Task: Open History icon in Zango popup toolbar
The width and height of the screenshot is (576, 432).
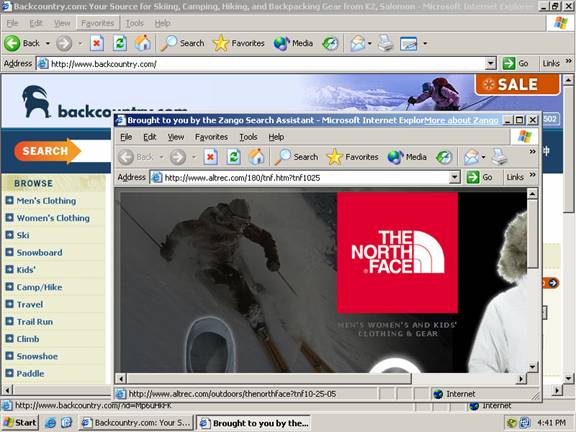Action: [x=444, y=157]
